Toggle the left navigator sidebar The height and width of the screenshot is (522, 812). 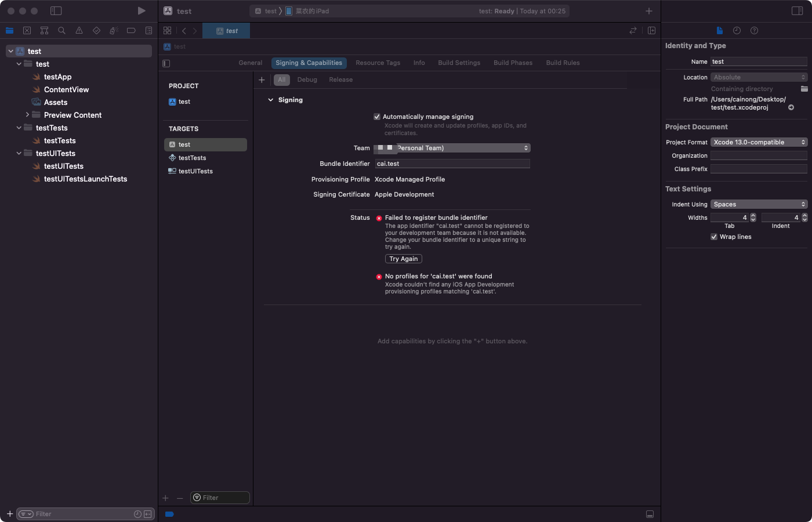coord(56,11)
